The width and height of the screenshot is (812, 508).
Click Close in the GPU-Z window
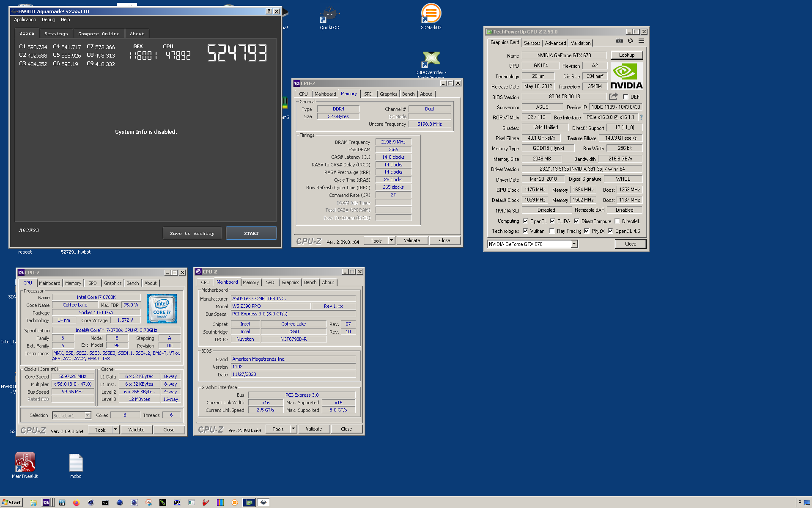pyautogui.click(x=630, y=244)
